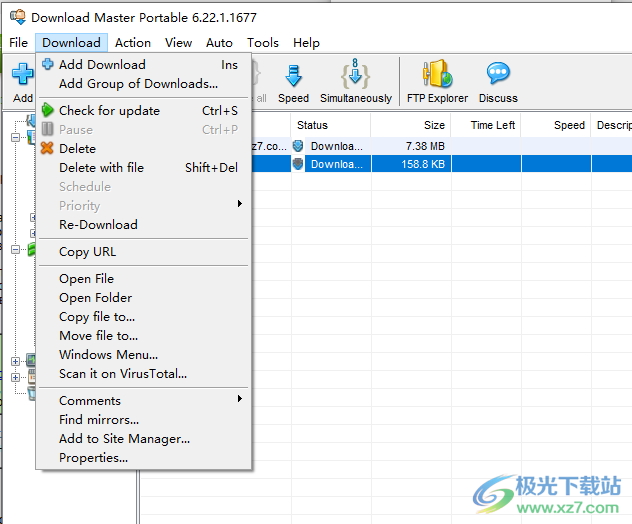Expand the Comments submenu
Image resolution: width=632 pixels, height=524 pixels.
143,401
